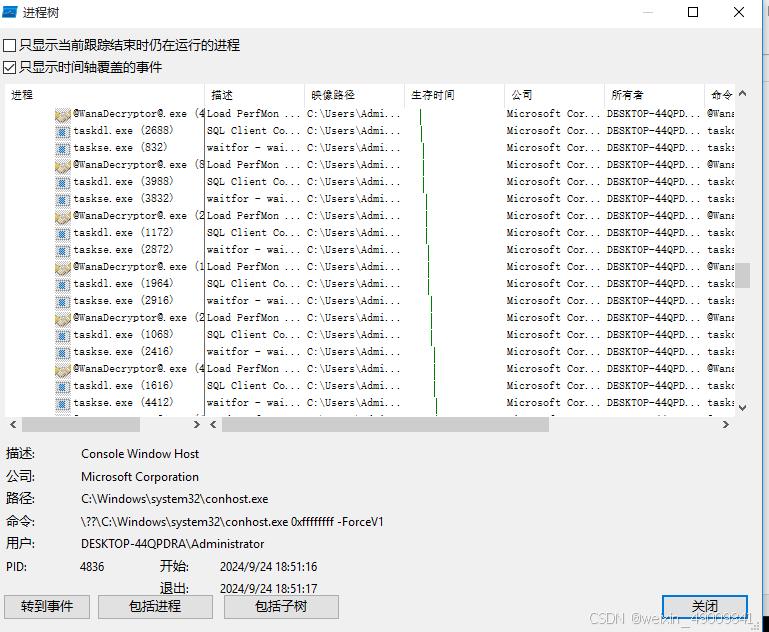
Task: Sort by the 描述 column header
Action: (254, 95)
